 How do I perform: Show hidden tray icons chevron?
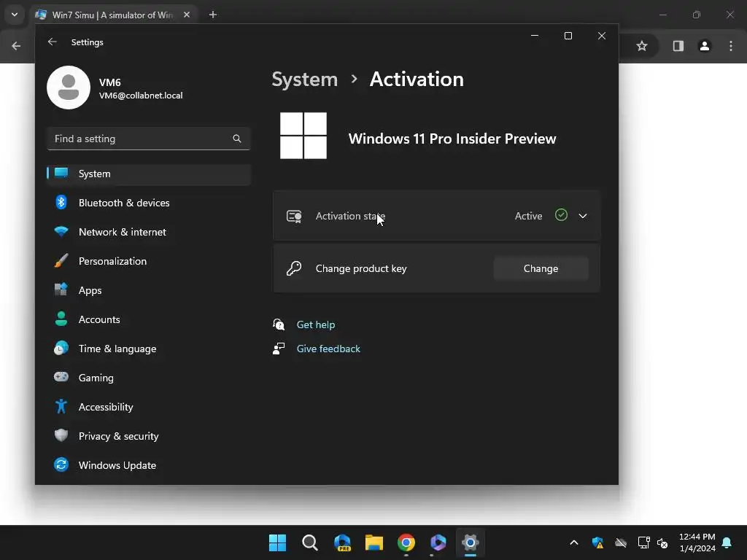click(574, 542)
